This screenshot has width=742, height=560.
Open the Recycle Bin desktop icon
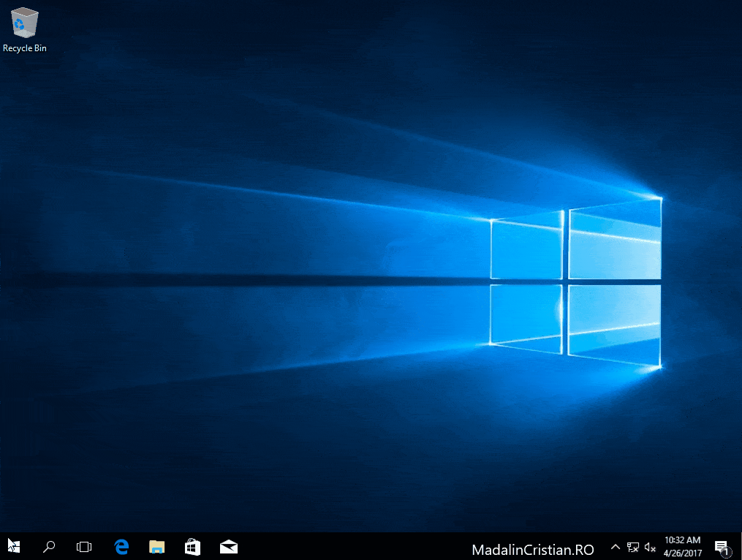pos(24,29)
